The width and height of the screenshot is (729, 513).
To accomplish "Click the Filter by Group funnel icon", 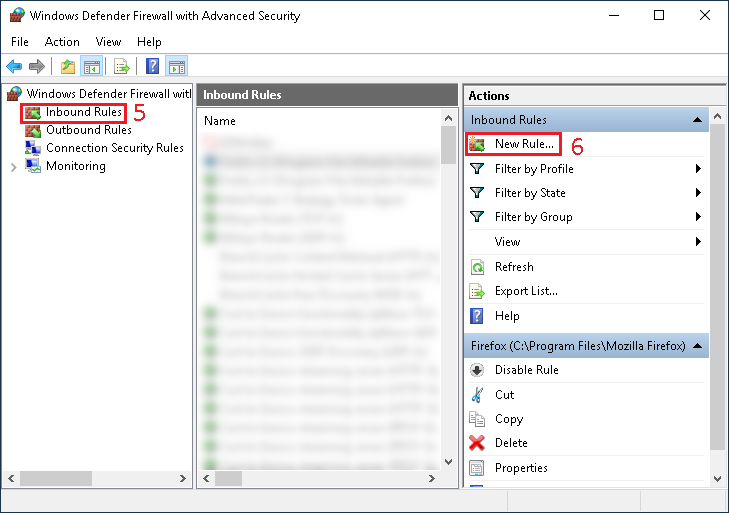I will coord(477,217).
